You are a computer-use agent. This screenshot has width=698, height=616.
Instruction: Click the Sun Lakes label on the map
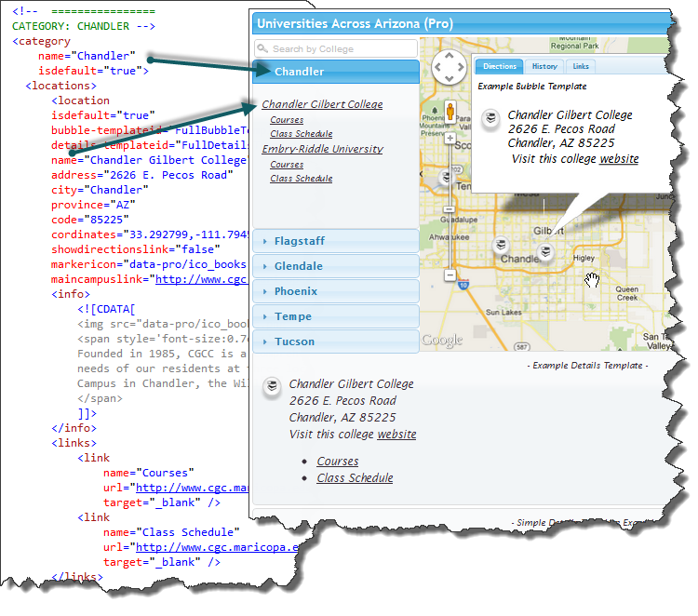click(503, 313)
